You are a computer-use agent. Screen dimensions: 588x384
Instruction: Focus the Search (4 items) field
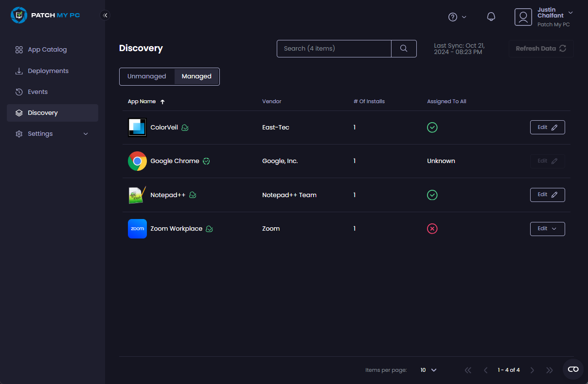pos(334,49)
